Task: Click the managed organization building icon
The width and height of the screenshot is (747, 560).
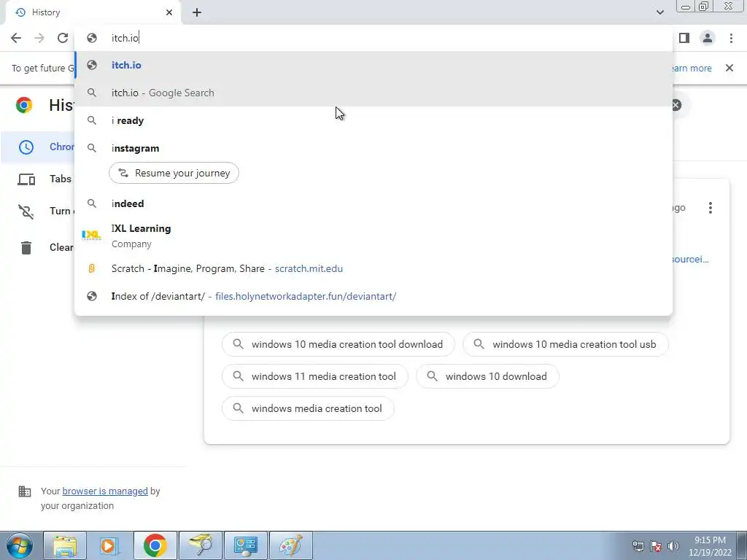Action: (25, 491)
